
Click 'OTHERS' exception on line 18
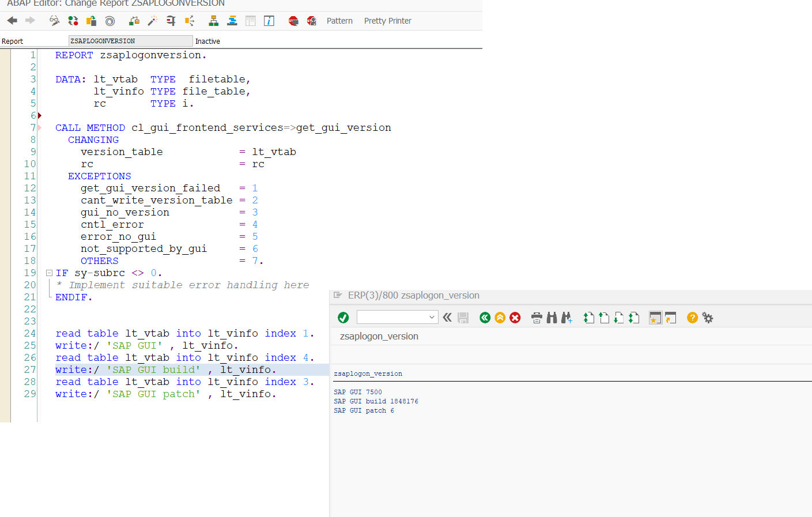(x=100, y=261)
